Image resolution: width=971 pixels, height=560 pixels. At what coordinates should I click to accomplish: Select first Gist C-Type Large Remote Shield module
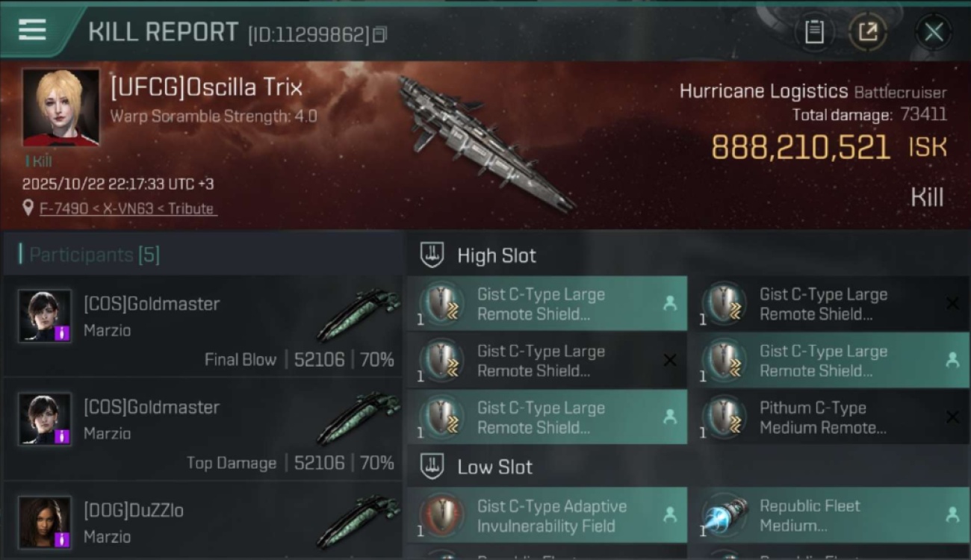click(547, 304)
